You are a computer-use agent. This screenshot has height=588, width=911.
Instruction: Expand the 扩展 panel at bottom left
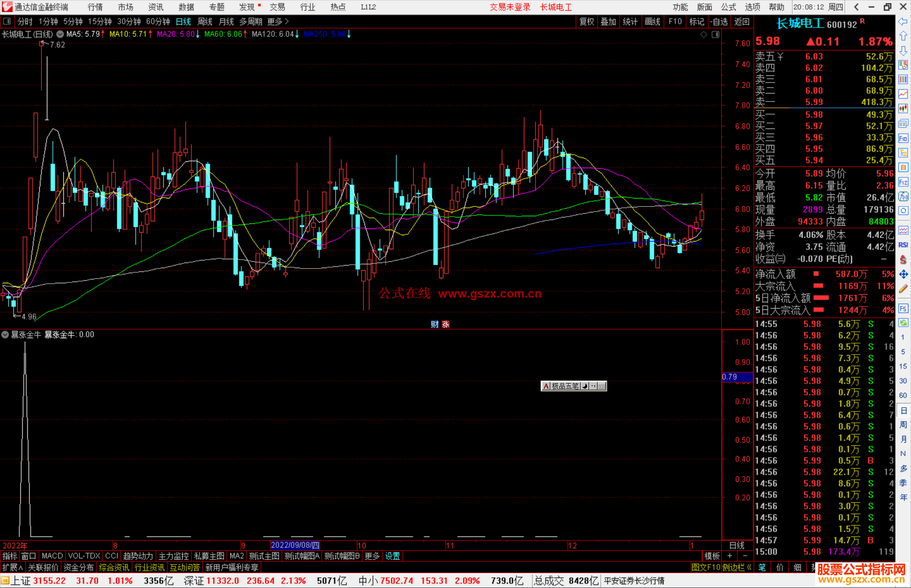click(x=13, y=567)
